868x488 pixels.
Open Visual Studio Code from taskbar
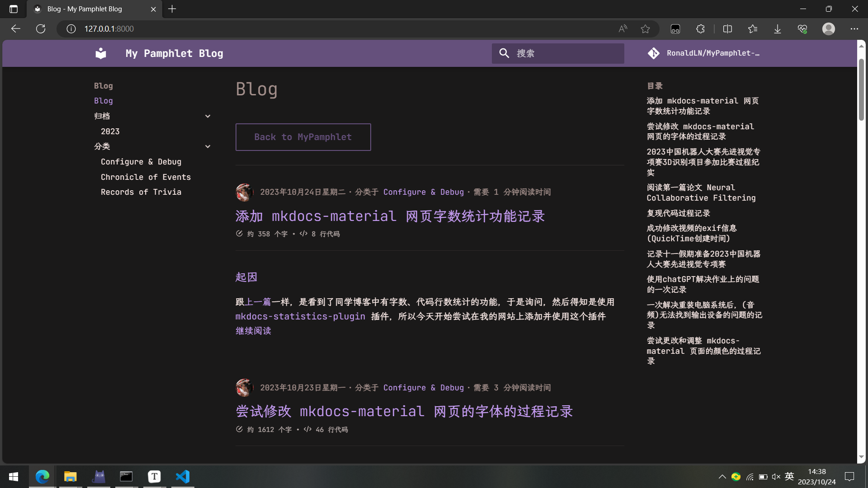(x=183, y=476)
